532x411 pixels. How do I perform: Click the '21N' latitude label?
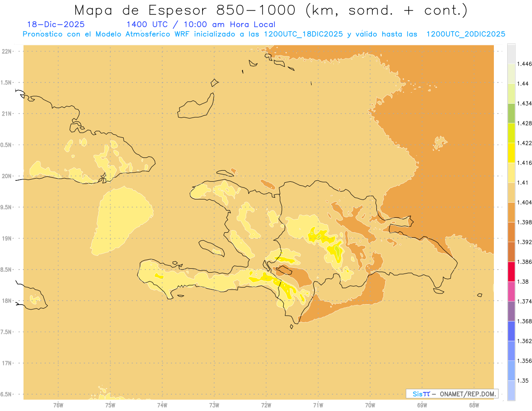(7, 114)
